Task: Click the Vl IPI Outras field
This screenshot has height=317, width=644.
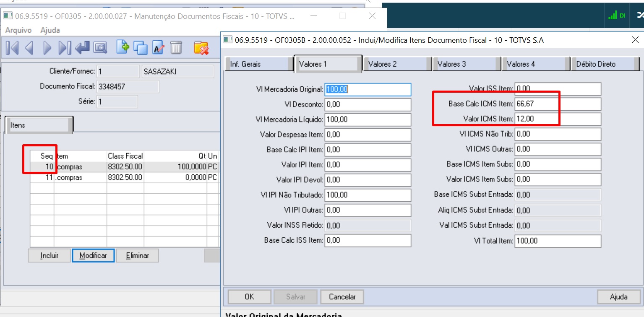Action: pyautogui.click(x=368, y=210)
